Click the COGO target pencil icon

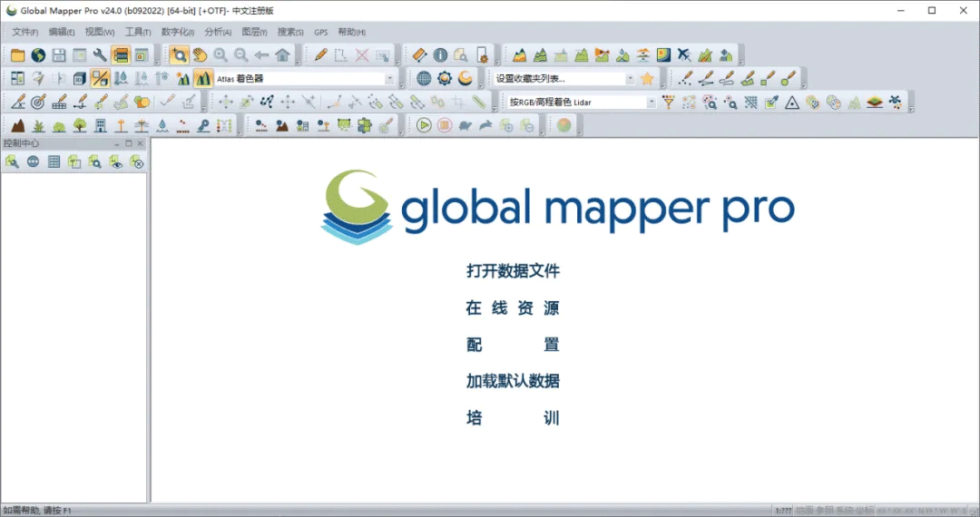[x=38, y=102]
